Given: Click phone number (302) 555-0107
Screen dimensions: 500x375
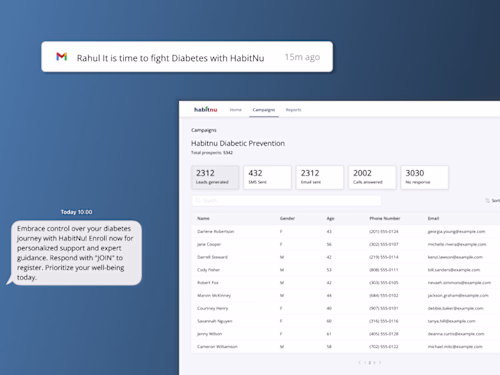Looking at the screenshot, I should pyautogui.click(x=384, y=244).
